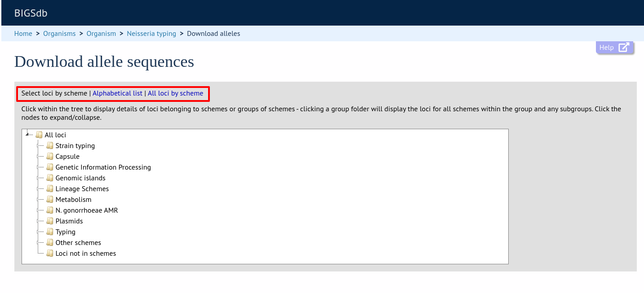Click the Plasmids folder icon

pos(50,221)
